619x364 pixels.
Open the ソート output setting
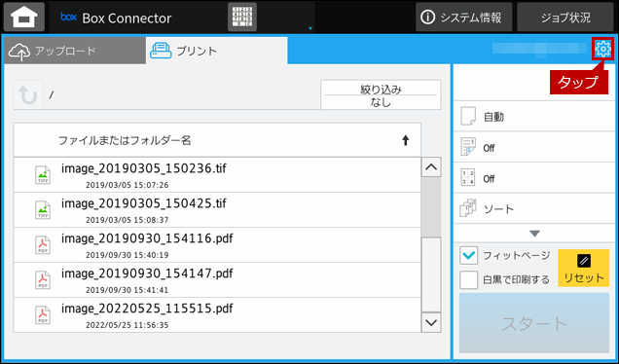(x=534, y=209)
